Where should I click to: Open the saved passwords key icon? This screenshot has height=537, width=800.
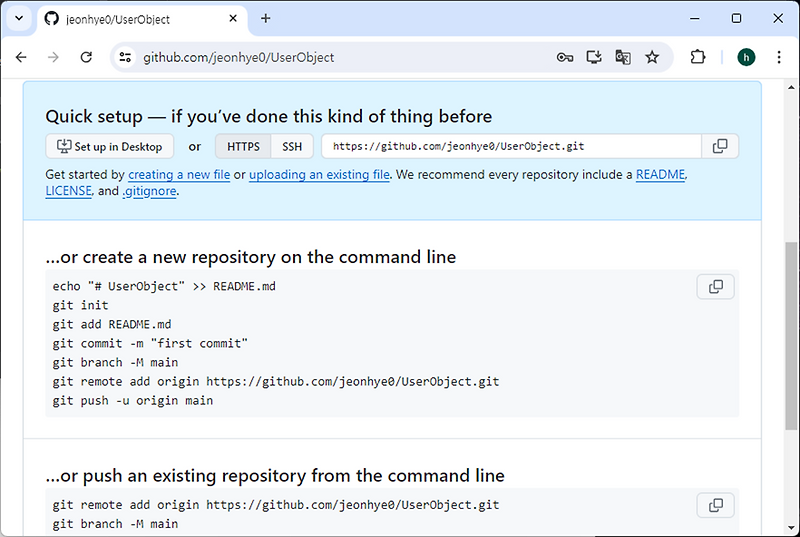tap(565, 57)
